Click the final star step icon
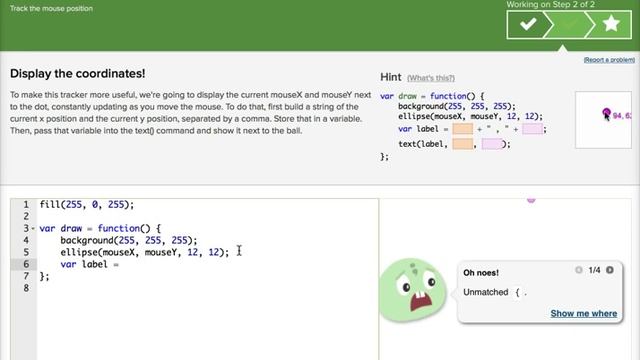This screenshot has width=640, height=360. pos(611,24)
